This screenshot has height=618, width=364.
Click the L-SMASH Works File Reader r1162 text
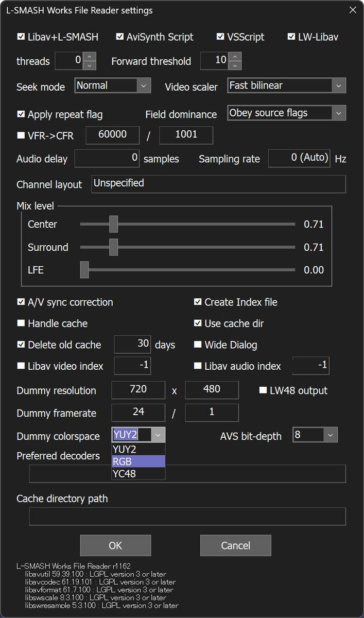[74, 566]
